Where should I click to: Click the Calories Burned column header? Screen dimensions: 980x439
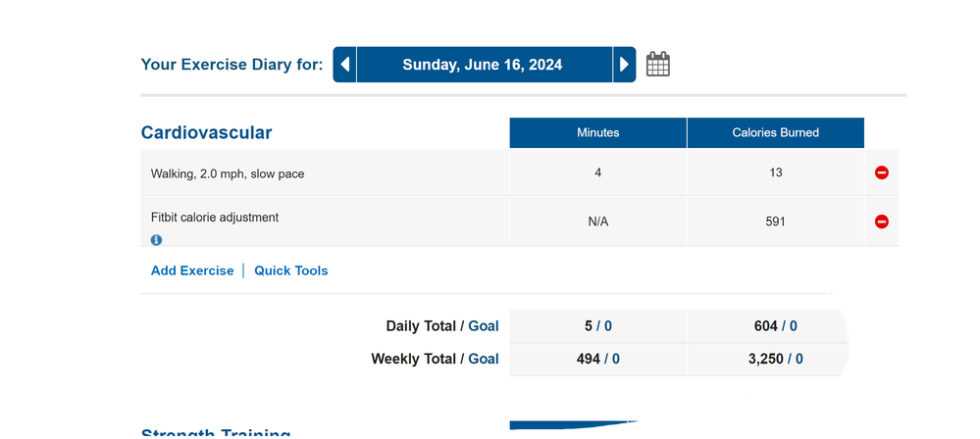click(776, 132)
